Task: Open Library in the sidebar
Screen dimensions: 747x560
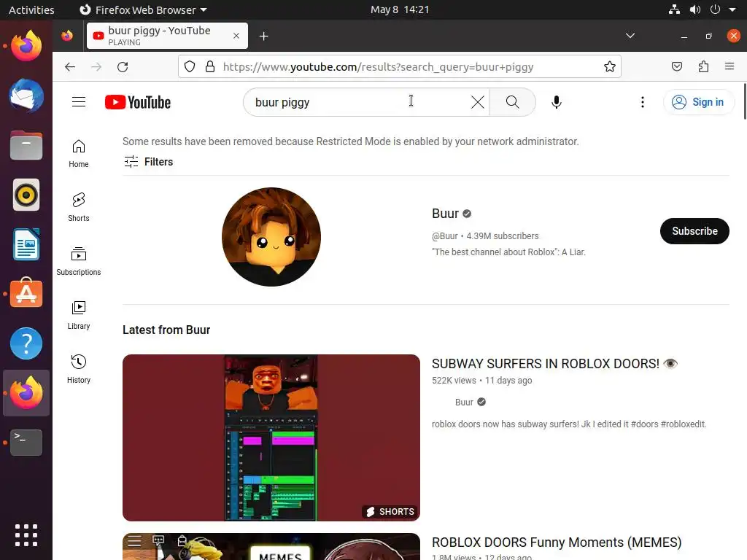Action: click(x=79, y=315)
